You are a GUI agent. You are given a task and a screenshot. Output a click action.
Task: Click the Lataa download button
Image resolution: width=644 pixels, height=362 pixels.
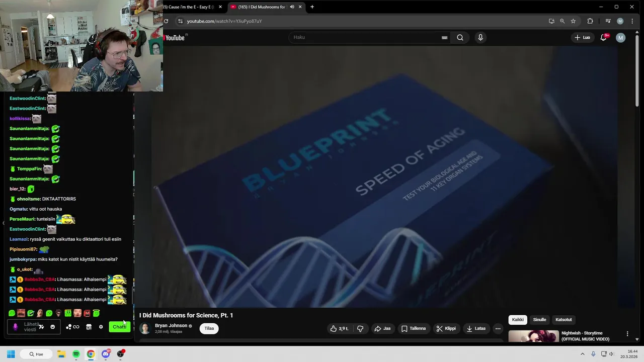pos(476,328)
